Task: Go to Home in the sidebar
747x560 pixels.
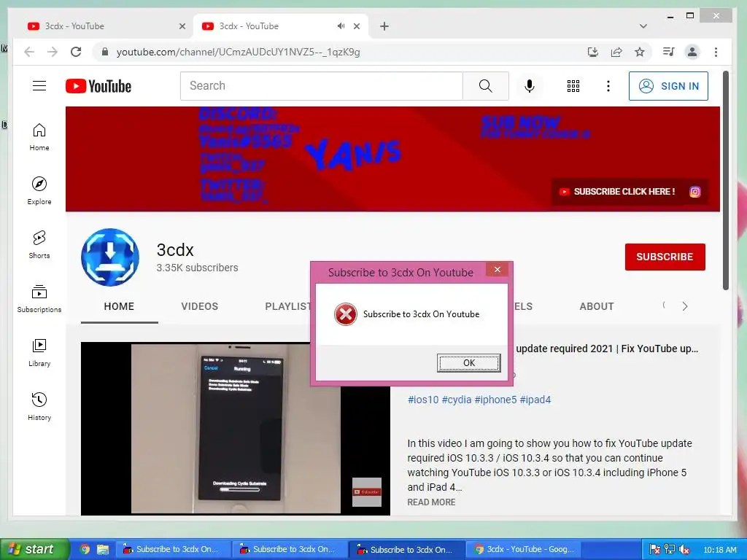Action: coord(39,137)
